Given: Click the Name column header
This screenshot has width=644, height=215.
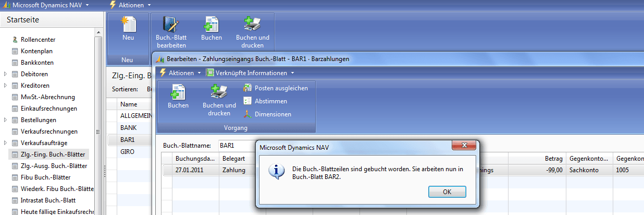Looking at the screenshot, I should pyautogui.click(x=134, y=104).
